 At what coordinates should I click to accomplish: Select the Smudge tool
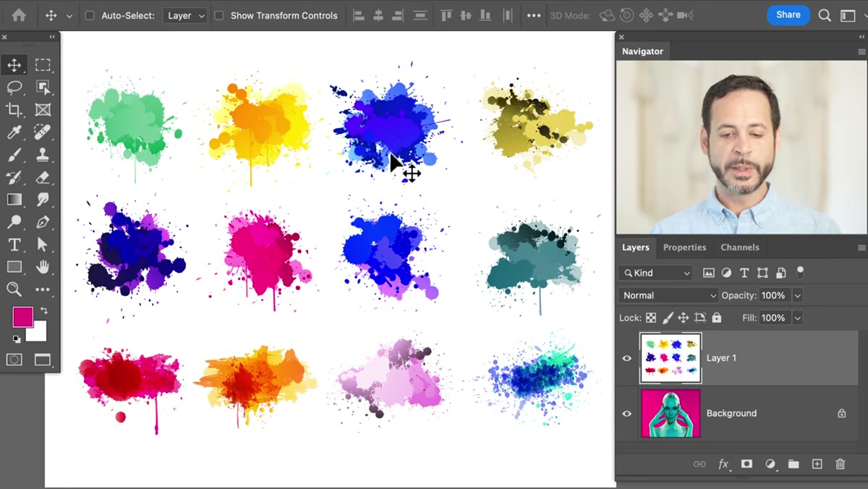(x=43, y=200)
